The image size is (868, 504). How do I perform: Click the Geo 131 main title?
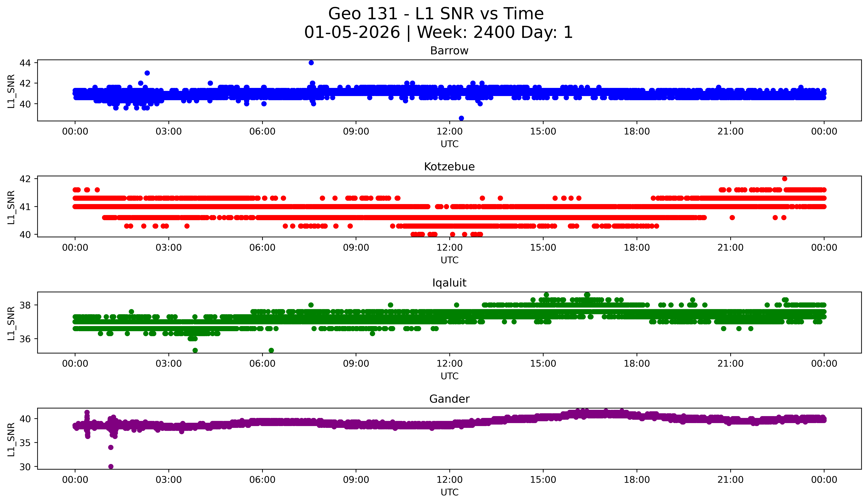coord(436,14)
